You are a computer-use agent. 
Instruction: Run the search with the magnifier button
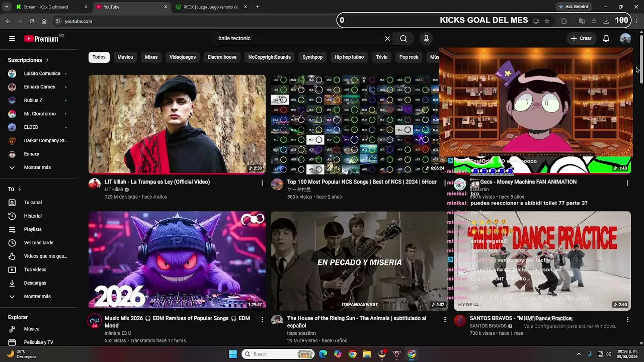click(x=404, y=39)
